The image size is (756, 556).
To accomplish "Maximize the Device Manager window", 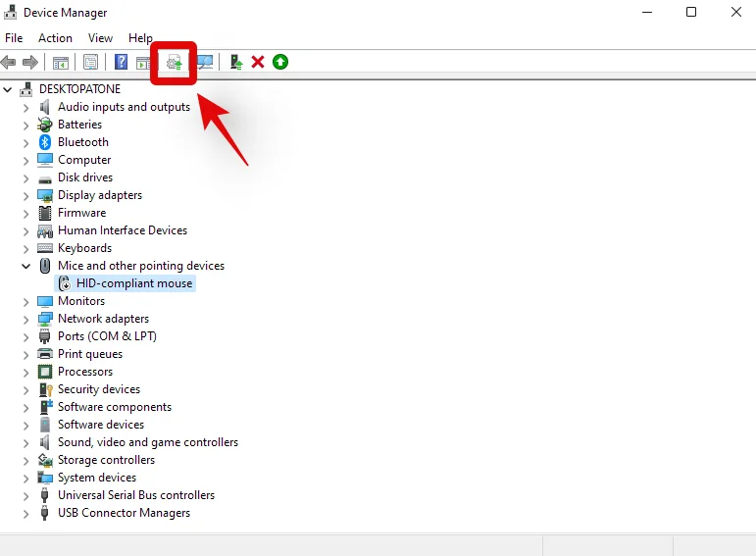I will pos(691,12).
